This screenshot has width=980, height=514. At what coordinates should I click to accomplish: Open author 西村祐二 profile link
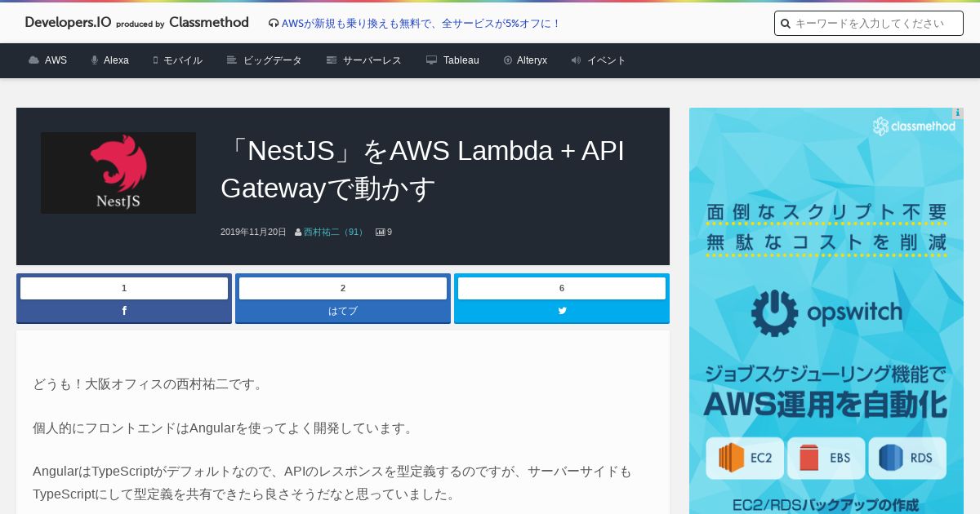coord(334,232)
